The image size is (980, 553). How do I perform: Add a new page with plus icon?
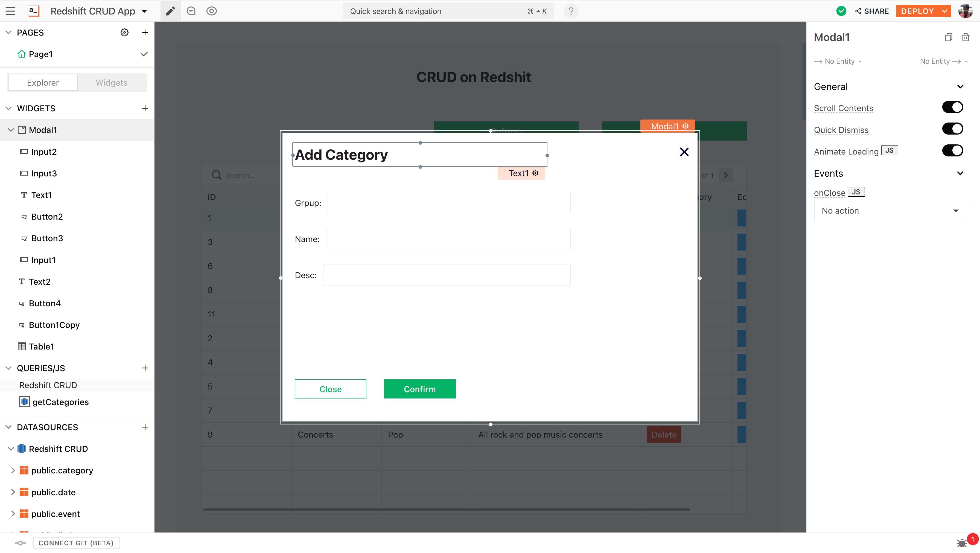[145, 32]
